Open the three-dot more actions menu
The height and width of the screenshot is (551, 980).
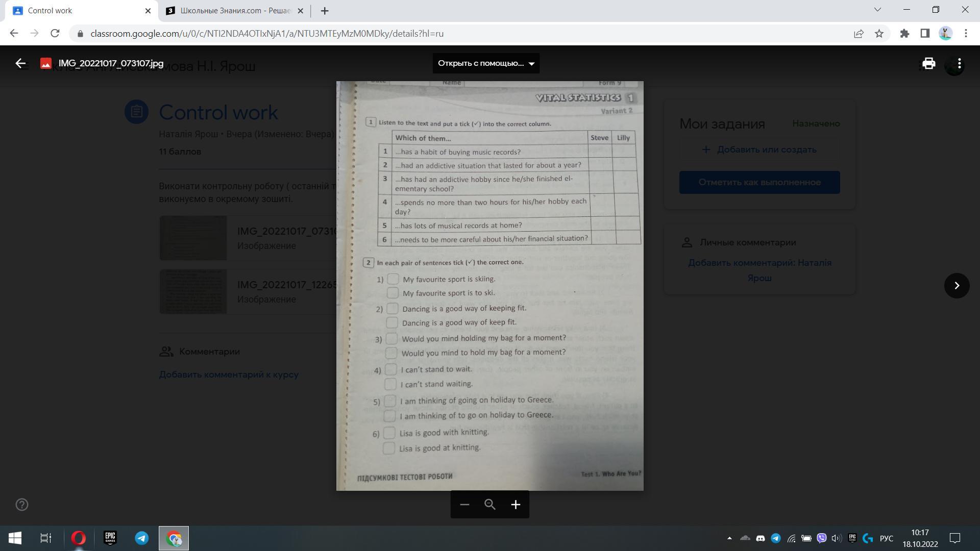[x=960, y=63]
